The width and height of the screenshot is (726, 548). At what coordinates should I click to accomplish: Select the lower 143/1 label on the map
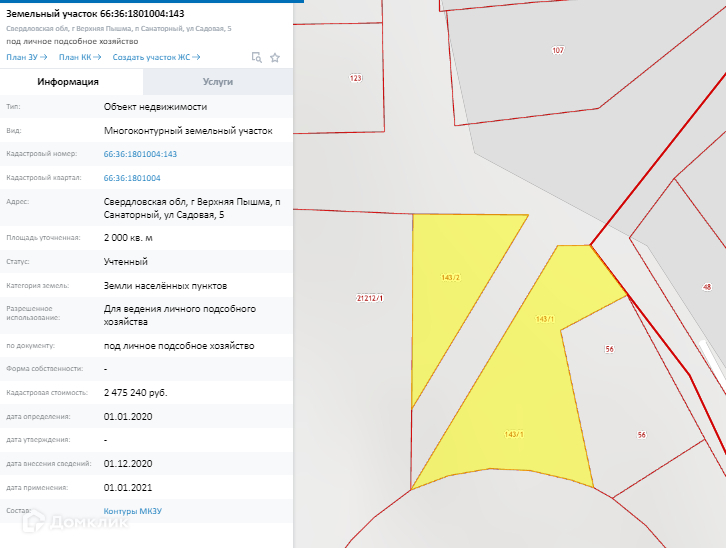point(513,434)
